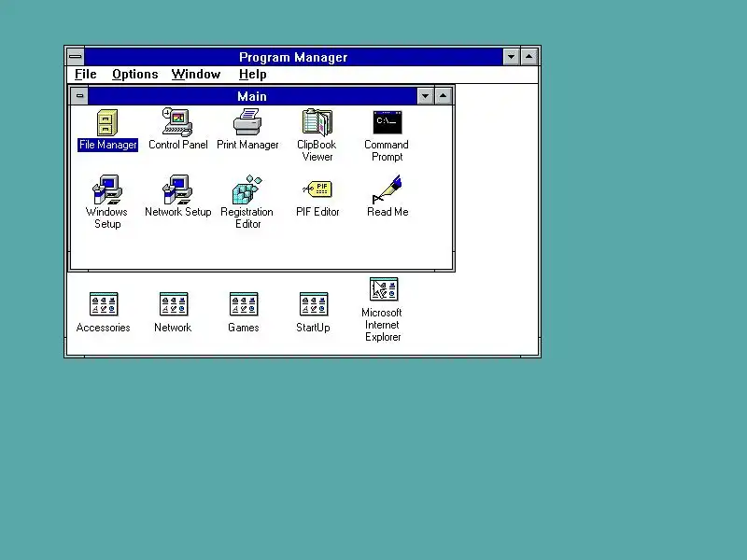747x560 pixels.
Task: Click the Command Prompt label text
Action: (x=387, y=150)
